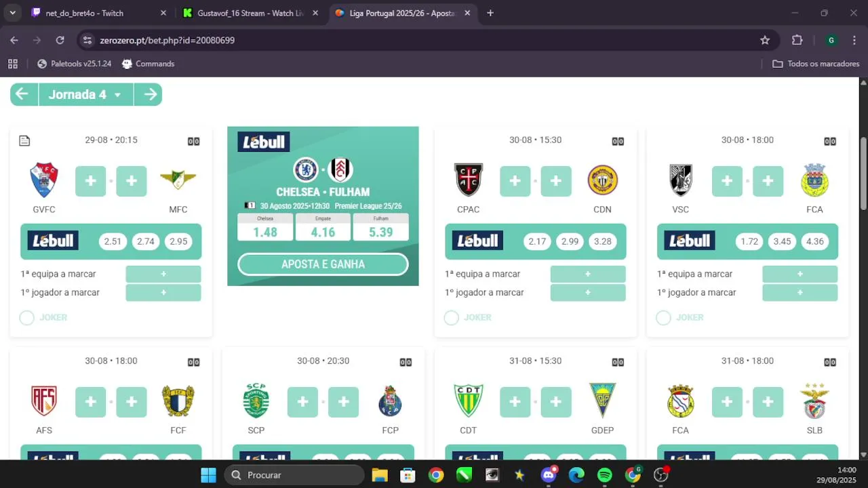The height and width of the screenshot is (488, 868).
Task: Click score icon on FCA-SLB card
Action: click(x=830, y=362)
